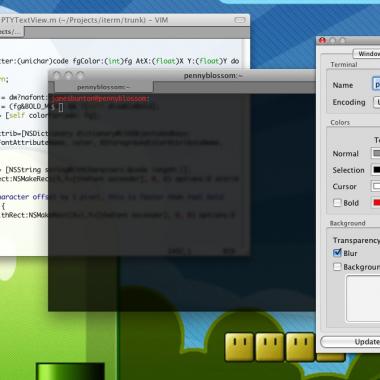380x380 pixels.
Task: Enable the Bold checkbox
Action: click(337, 203)
